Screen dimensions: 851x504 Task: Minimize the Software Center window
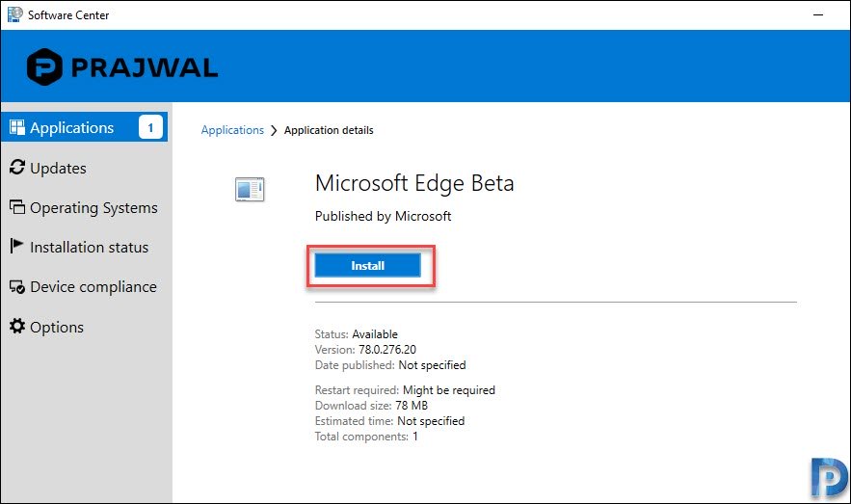tap(818, 15)
